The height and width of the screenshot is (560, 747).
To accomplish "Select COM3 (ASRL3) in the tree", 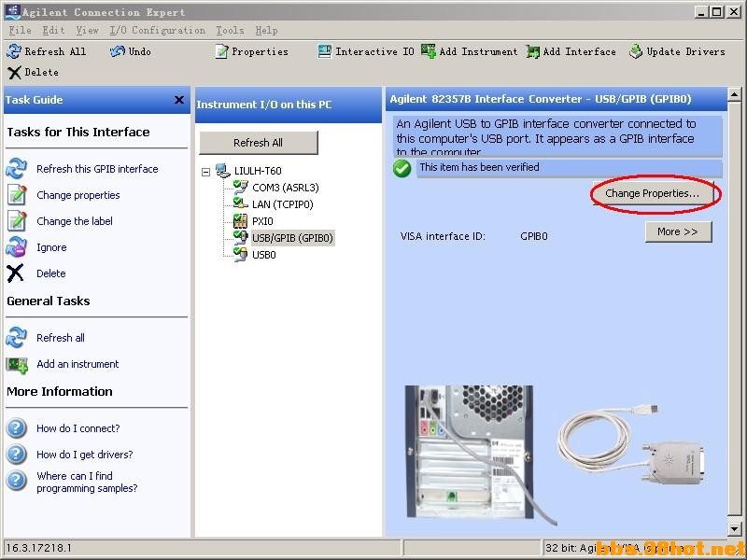I will click(286, 188).
